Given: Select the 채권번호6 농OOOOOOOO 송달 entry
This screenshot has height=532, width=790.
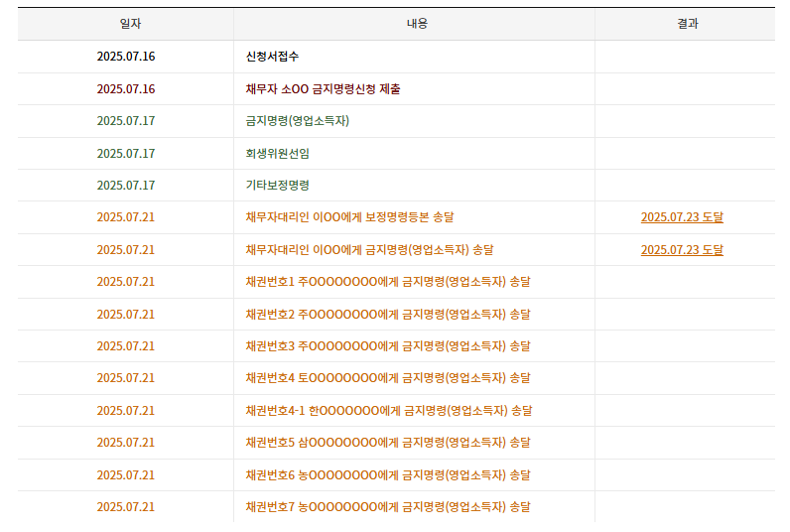Looking at the screenshot, I should 388,475.
